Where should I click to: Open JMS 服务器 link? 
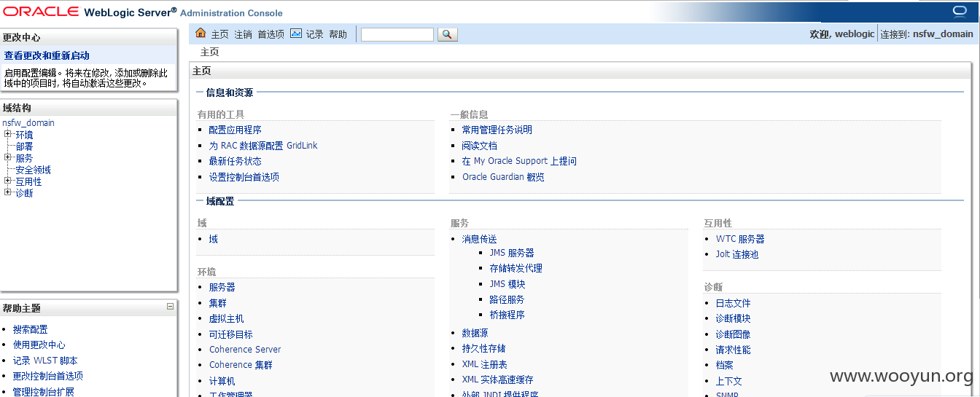[x=512, y=253]
